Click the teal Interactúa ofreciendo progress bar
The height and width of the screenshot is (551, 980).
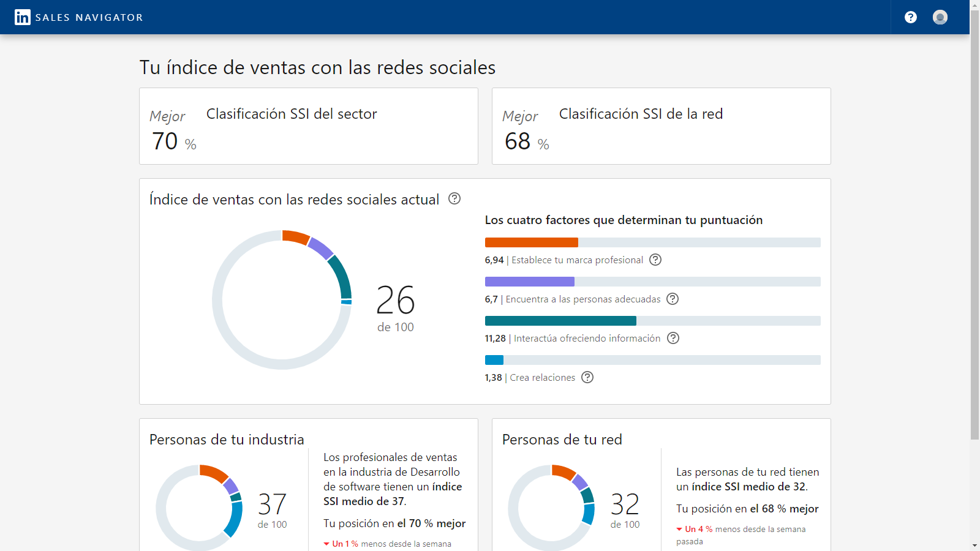coord(653,321)
